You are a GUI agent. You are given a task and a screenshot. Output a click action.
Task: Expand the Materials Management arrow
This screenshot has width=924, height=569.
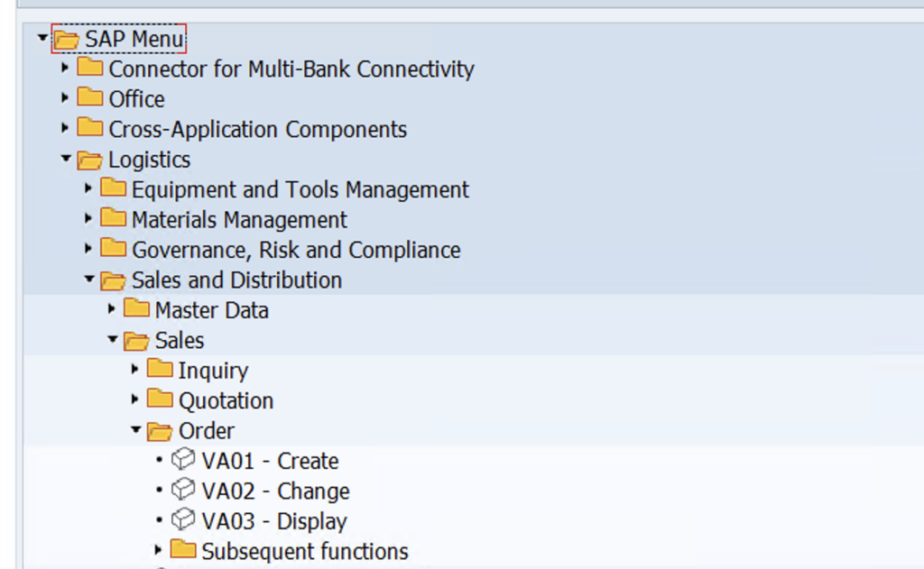point(88,218)
